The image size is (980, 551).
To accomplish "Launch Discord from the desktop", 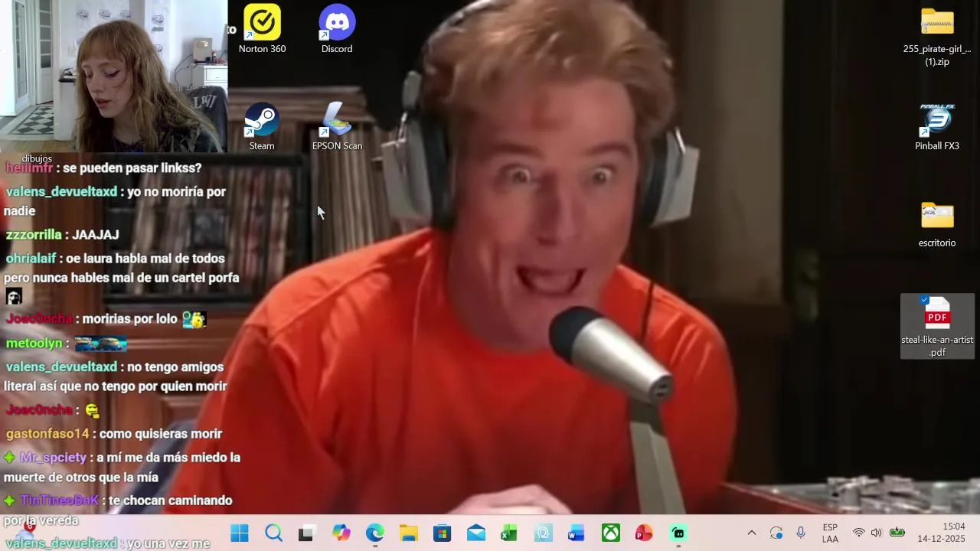I will tap(337, 29).
